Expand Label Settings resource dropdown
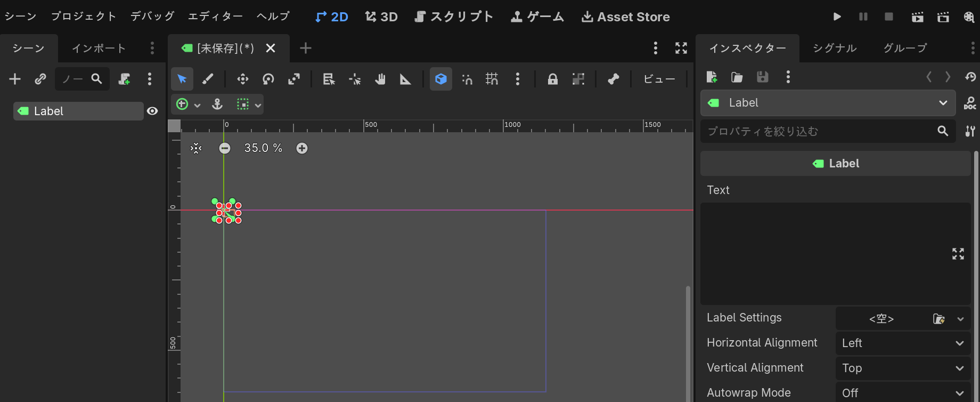This screenshot has height=402, width=980. click(x=960, y=319)
